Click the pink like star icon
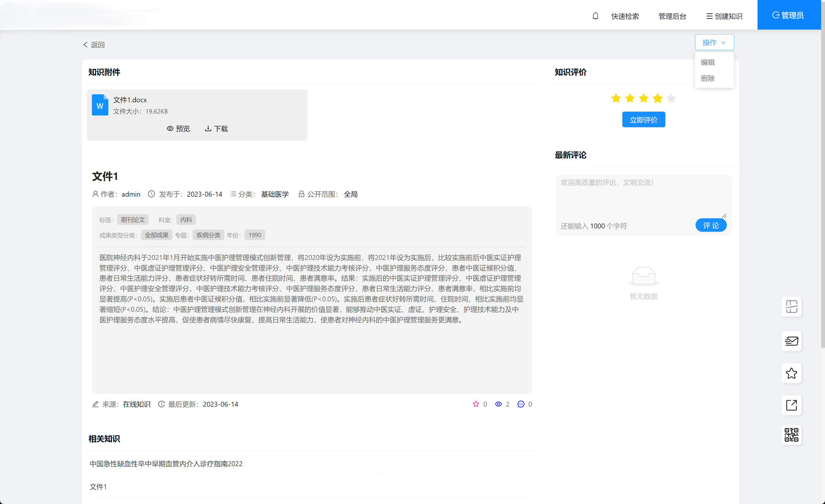825x504 pixels. coord(476,404)
